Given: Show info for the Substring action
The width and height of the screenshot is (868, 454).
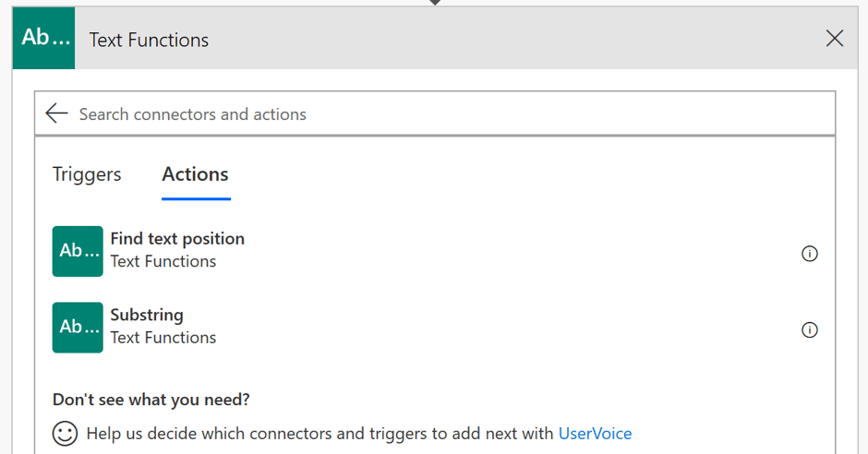Looking at the screenshot, I should (x=809, y=330).
